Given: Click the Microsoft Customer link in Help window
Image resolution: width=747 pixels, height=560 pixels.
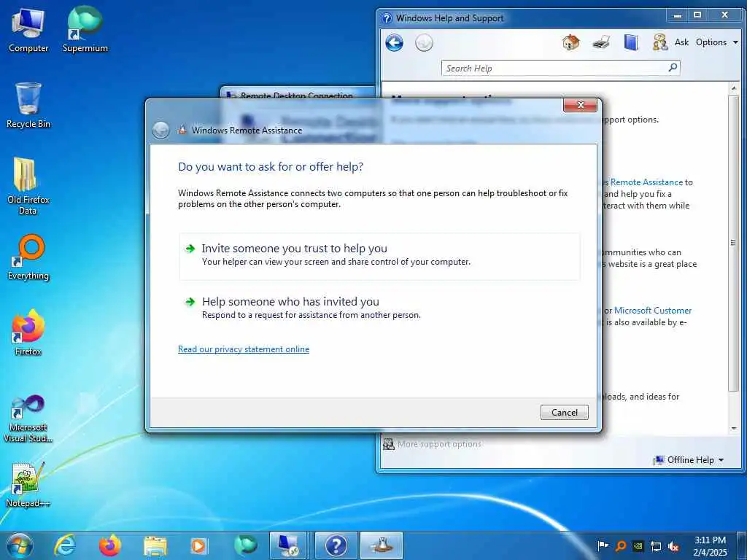Looking at the screenshot, I should (653, 311).
